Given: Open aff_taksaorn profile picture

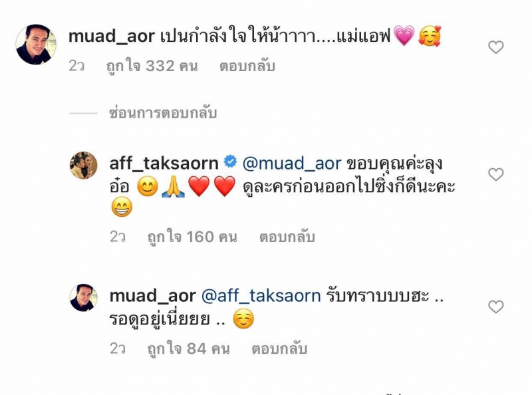Looking at the screenshot, I should point(84,166).
